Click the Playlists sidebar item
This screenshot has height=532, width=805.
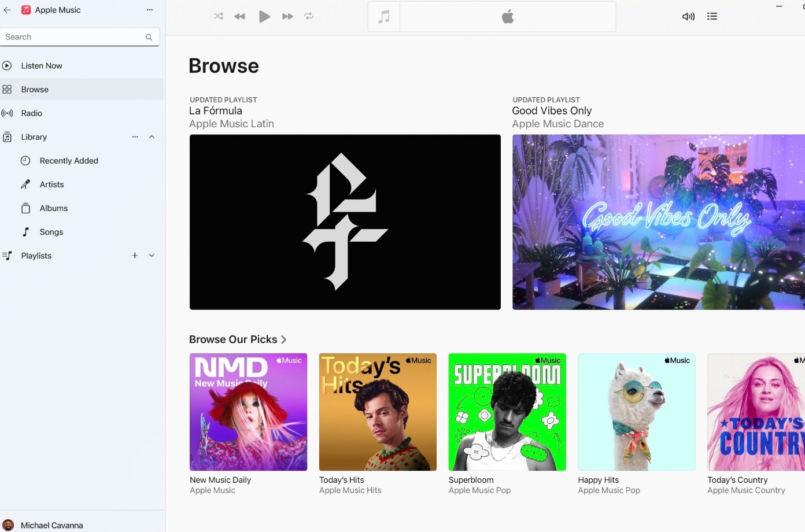pyautogui.click(x=36, y=256)
